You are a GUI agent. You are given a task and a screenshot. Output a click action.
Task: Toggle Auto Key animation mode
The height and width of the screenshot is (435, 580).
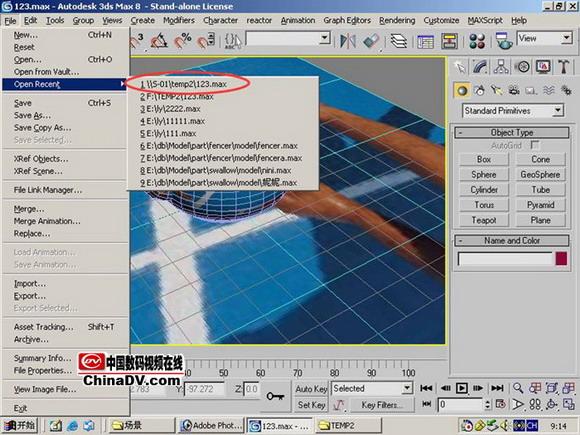311,389
